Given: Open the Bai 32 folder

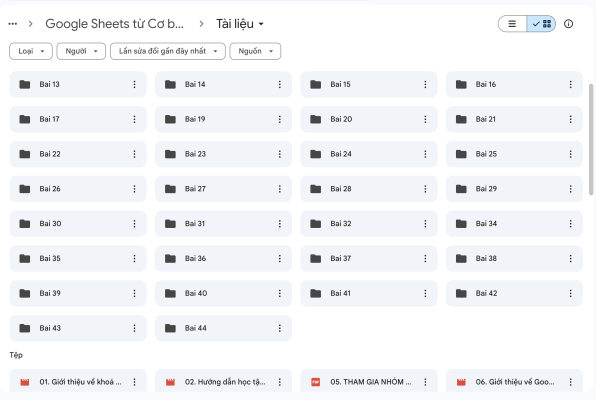Looking at the screenshot, I should tap(369, 224).
